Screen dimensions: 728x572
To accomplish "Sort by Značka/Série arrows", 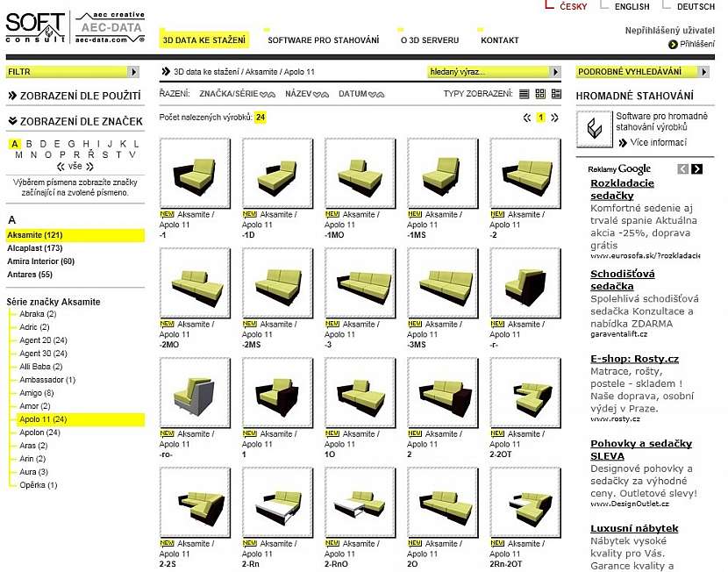I will (x=268, y=94).
